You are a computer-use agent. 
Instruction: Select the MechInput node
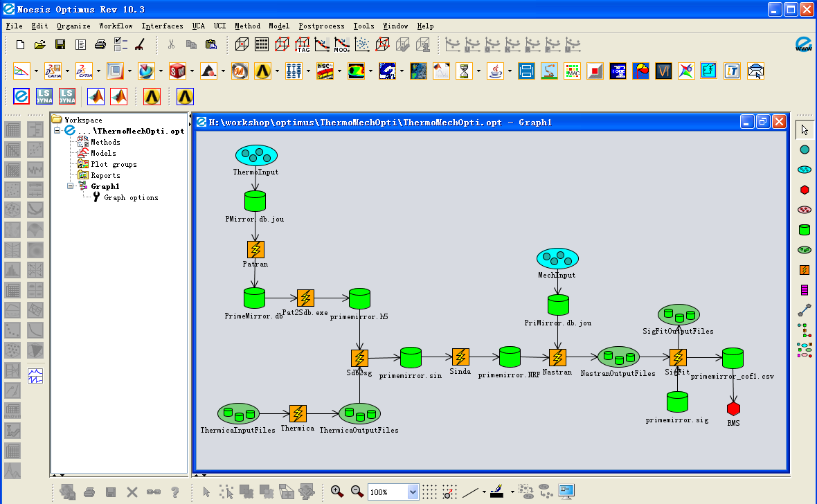(x=557, y=258)
